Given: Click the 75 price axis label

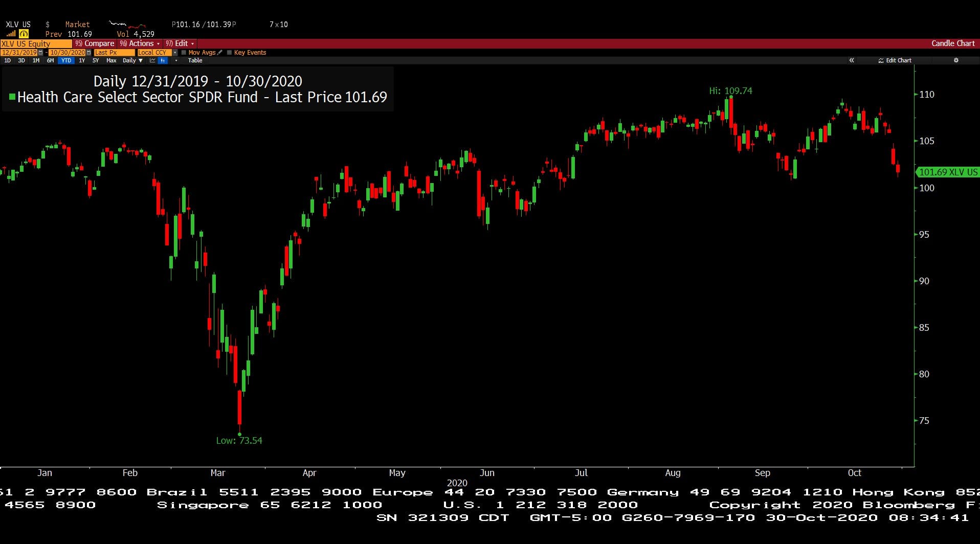Looking at the screenshot, I should click(924, 420).
